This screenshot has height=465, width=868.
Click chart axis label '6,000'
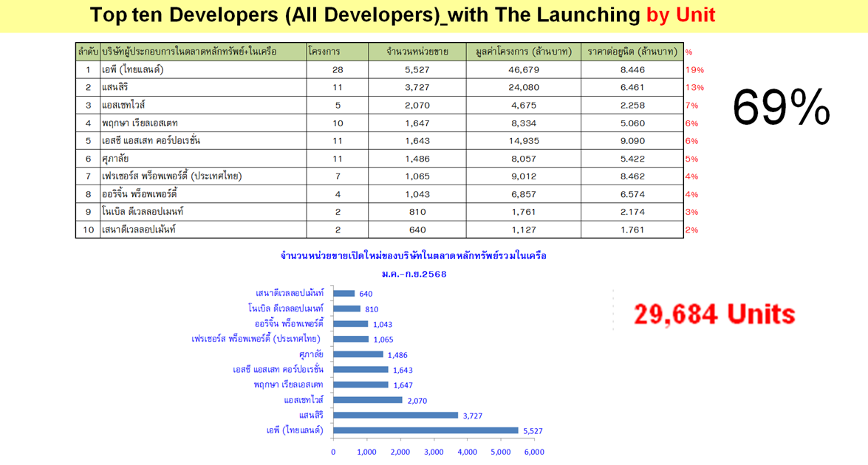[x=534, y=452]
